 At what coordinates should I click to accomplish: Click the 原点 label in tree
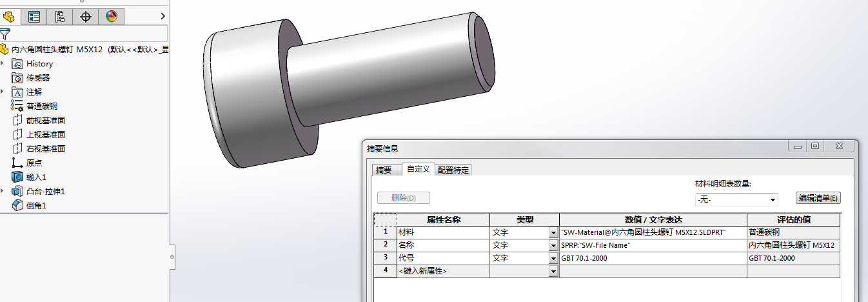34,163
